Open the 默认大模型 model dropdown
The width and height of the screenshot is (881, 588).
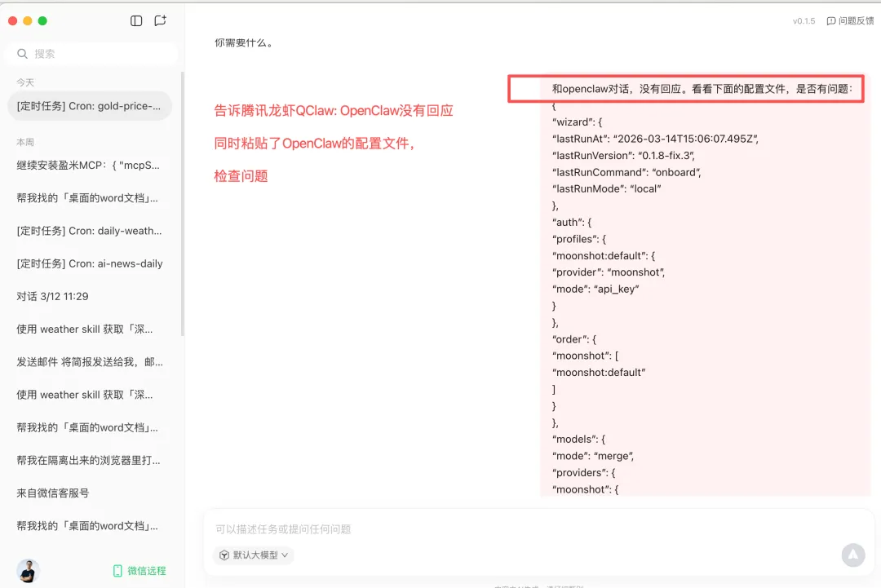click(x=254, y=555)
